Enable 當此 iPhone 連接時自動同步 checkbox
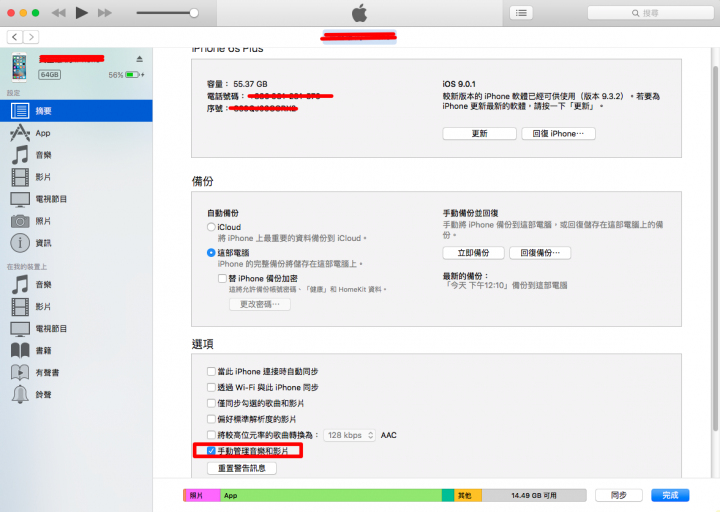Image resolution: width=720 pixels, height=512 pixels. coord(211,371)
